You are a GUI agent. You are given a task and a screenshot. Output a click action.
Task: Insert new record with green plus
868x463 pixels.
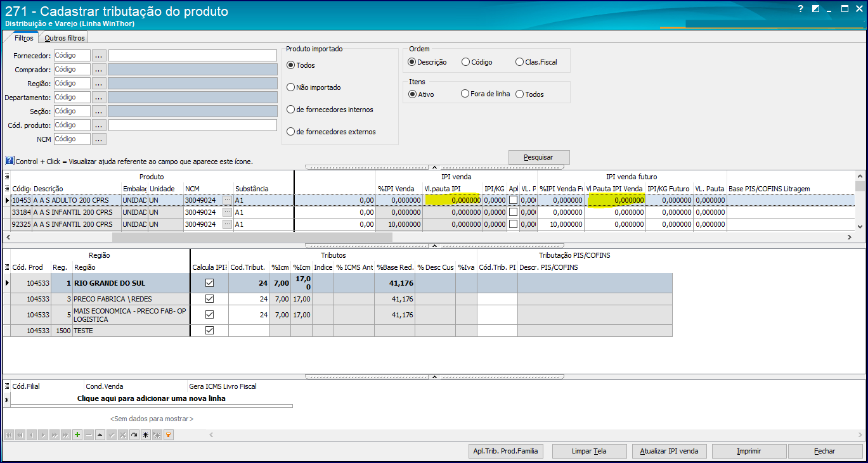[x=77, y=435]
